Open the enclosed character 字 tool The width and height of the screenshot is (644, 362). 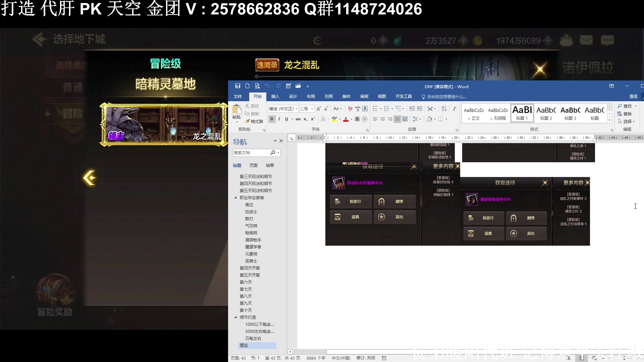365,119
